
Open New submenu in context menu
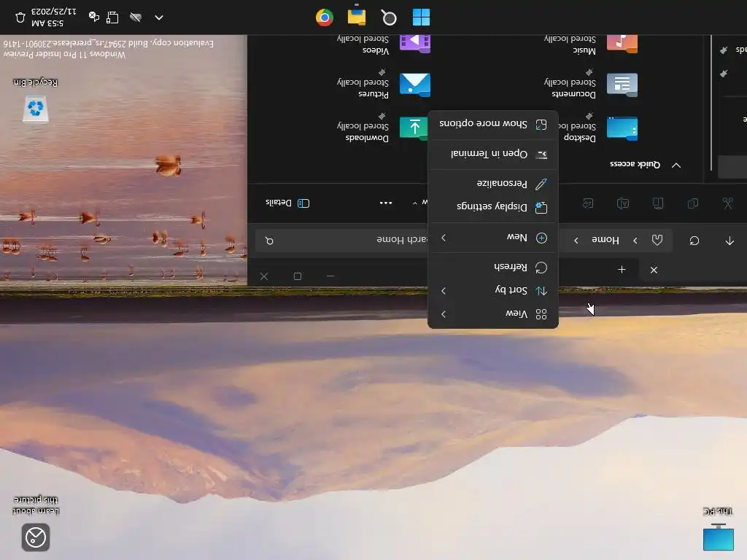(493, 238)
